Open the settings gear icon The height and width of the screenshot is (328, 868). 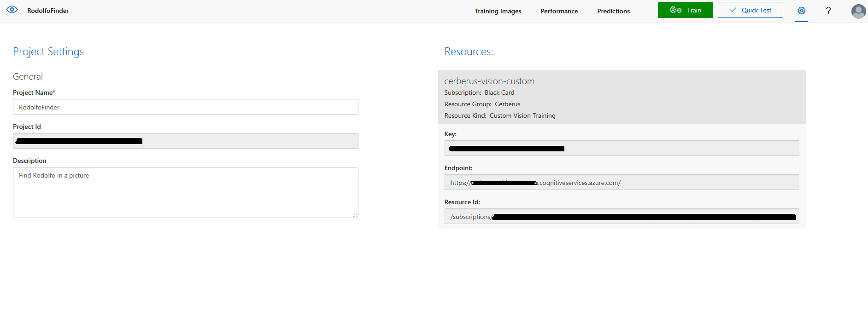tap(802, 11)
